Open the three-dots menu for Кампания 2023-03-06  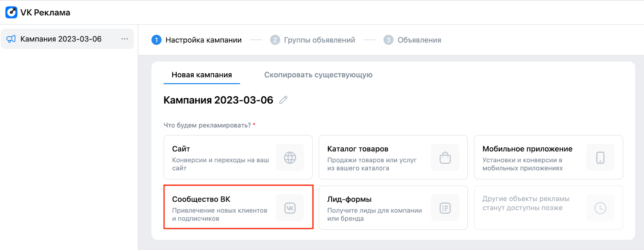[125, 39]
